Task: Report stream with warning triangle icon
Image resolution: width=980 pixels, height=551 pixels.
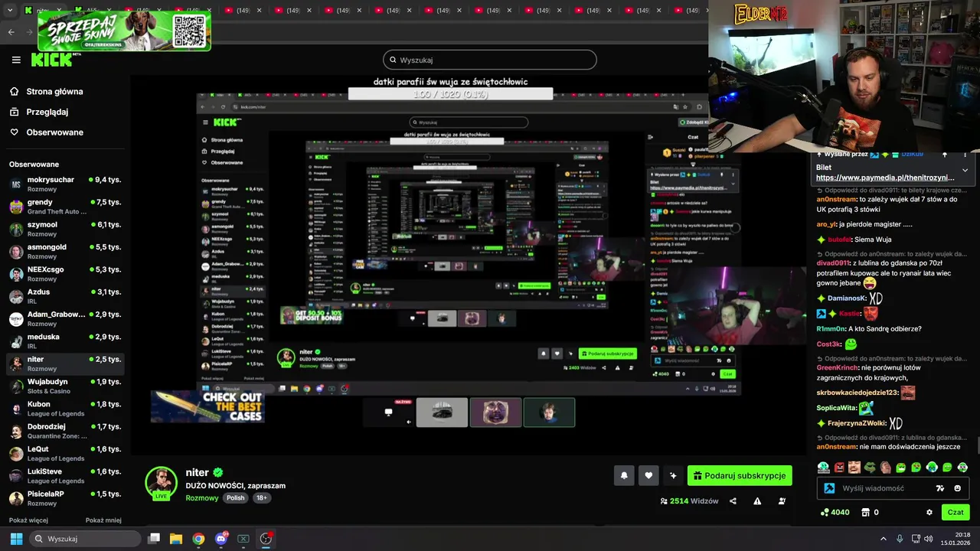Action: pos(757,501)
